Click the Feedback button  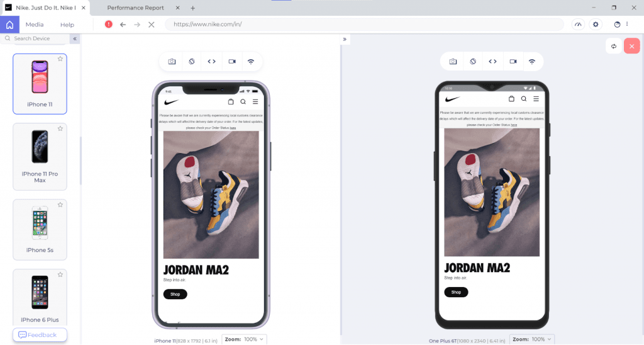tap(39, 335)
